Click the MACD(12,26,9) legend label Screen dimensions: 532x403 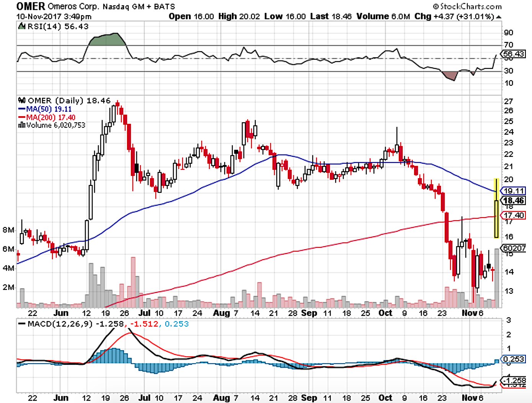[60, 324]
